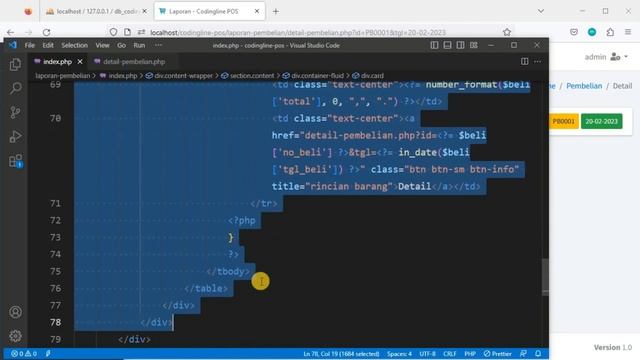Toggle the secondary side bar layout icon
Screen dimensions: 640x360
(460, 45)
